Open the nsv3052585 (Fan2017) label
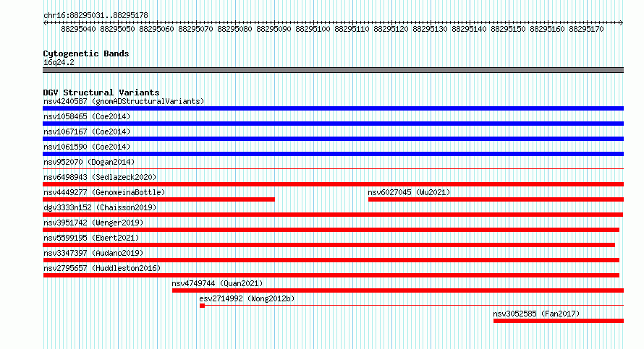The image size is (644, 349). click(x=536, y=314)
